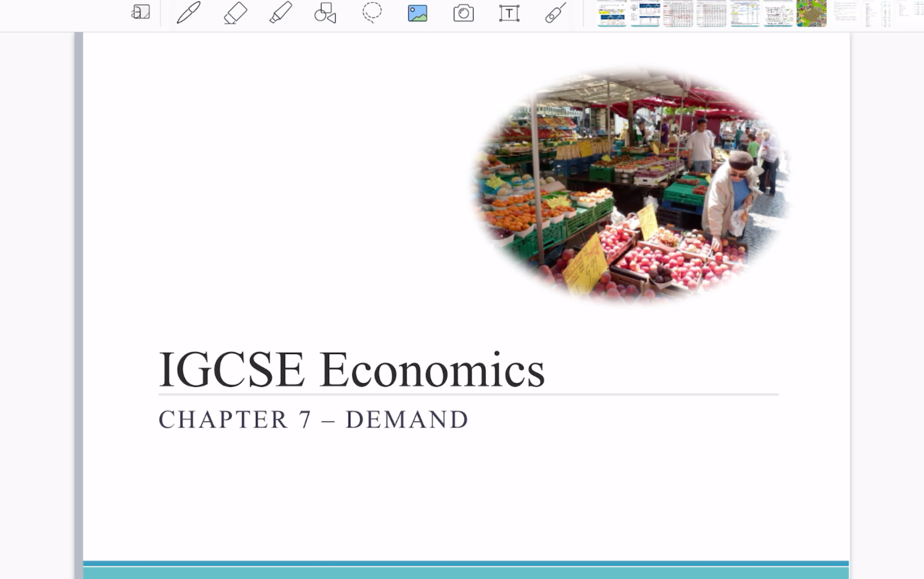Screen dimensions: 924x579
Task: Insert an image with the Image tool
Action: (417, 13)
